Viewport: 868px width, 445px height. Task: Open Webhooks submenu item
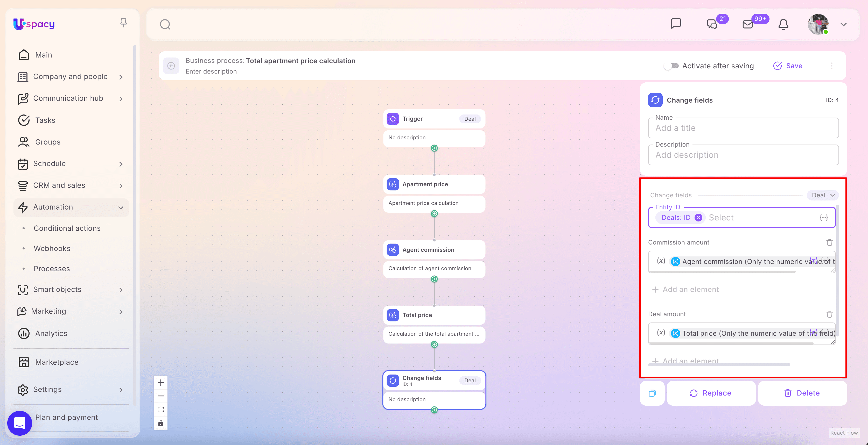click(52, 248)
